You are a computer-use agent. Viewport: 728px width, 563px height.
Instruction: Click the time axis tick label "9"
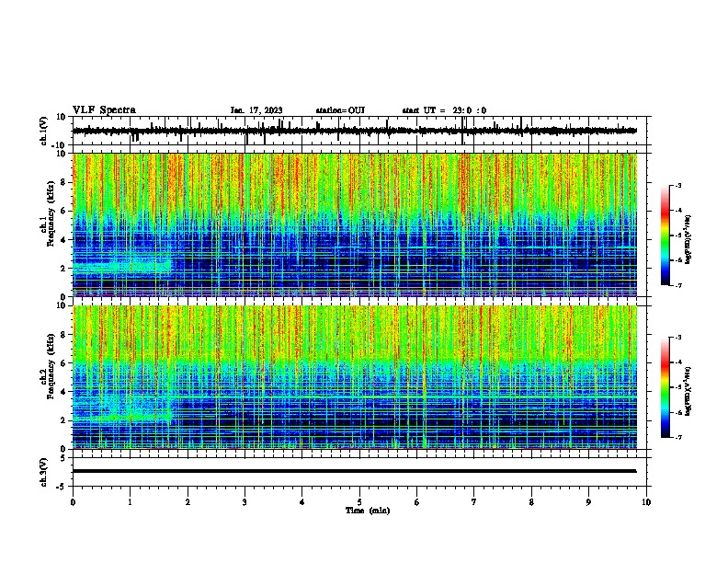tap(588, 502)
